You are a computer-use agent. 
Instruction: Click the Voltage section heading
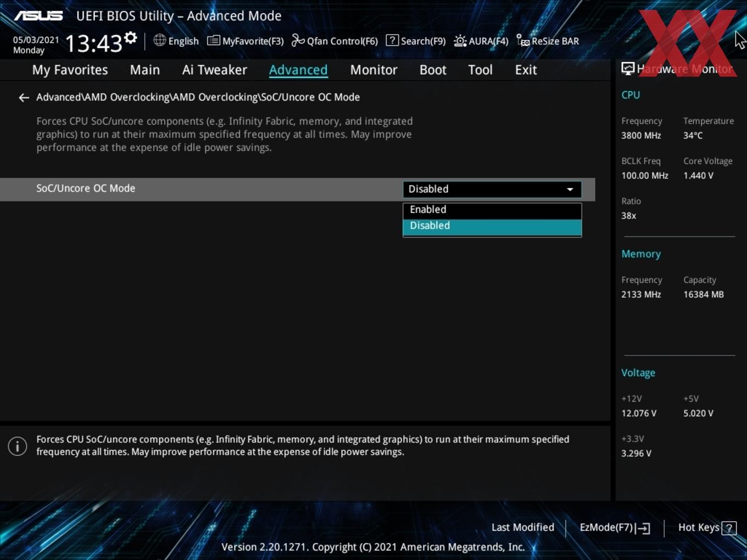638,373
